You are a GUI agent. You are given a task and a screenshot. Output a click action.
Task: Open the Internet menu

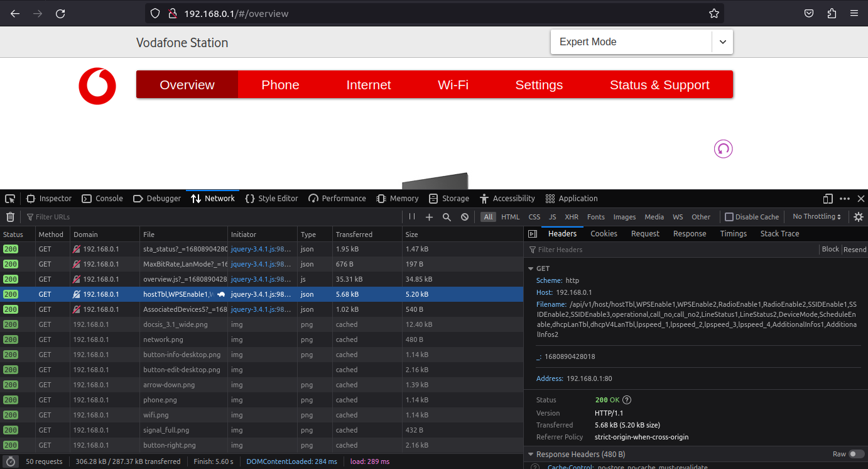point(369,85)
